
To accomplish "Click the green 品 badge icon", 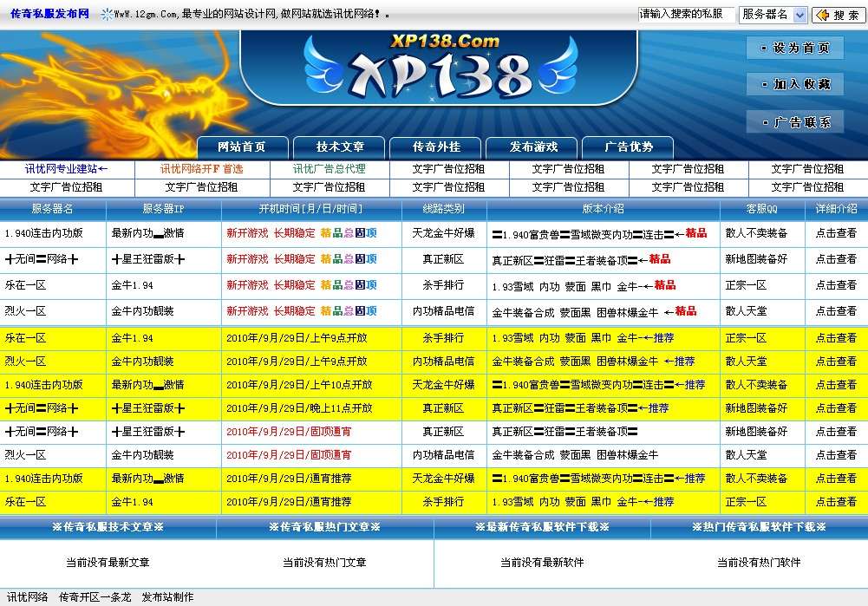I will click(337, 232).
